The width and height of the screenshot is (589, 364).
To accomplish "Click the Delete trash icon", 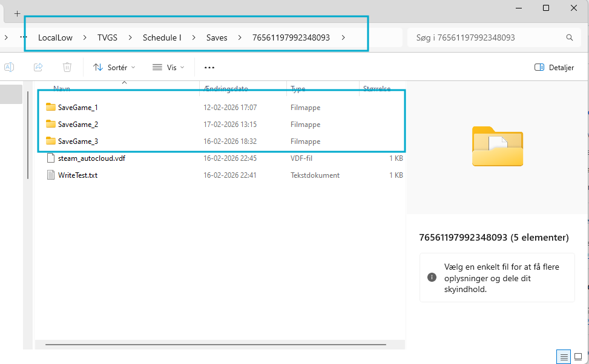I will click(67, 67).
